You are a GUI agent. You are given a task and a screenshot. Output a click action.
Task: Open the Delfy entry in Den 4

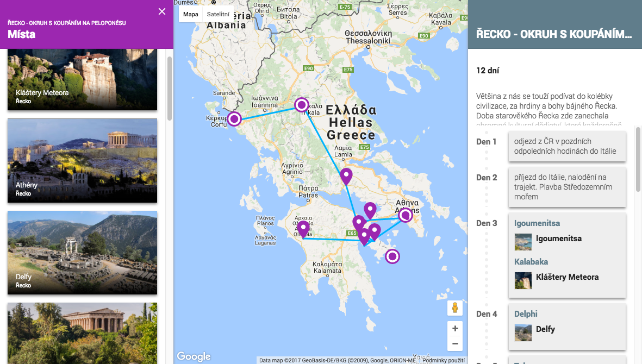(x=535, y=332)
